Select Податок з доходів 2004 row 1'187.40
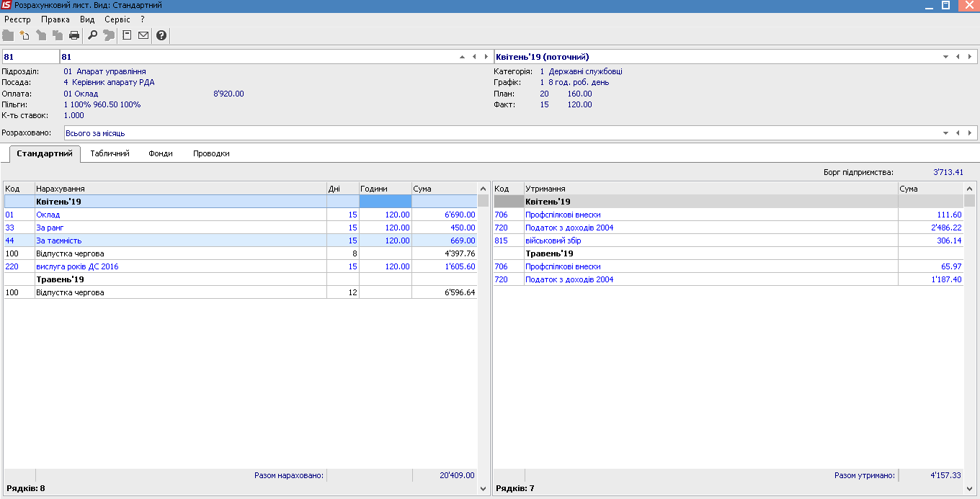Viewport: 980px width, 499px height. (x=729, y=279)
